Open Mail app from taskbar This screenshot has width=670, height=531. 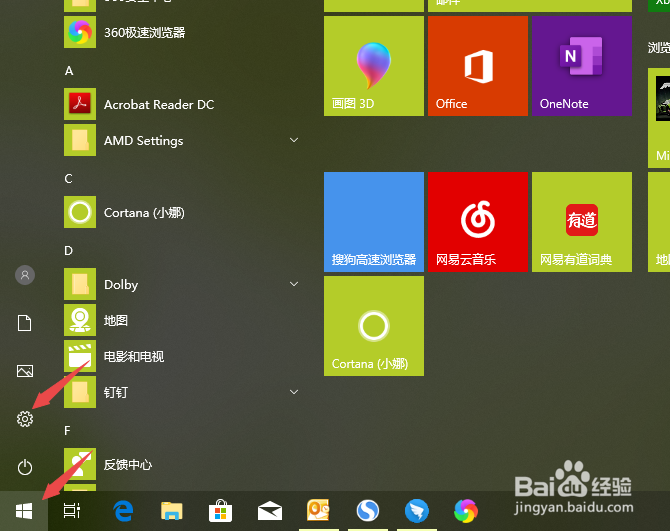point(270,511)
